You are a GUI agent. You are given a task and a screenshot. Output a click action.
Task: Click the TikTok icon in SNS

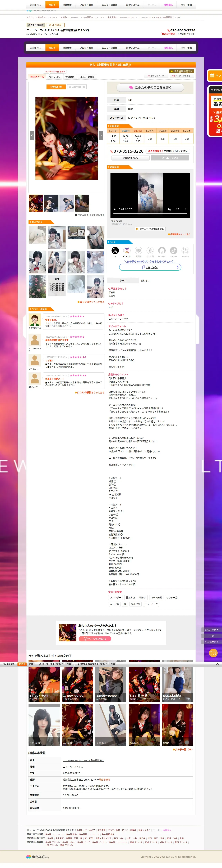pos(174,250)
